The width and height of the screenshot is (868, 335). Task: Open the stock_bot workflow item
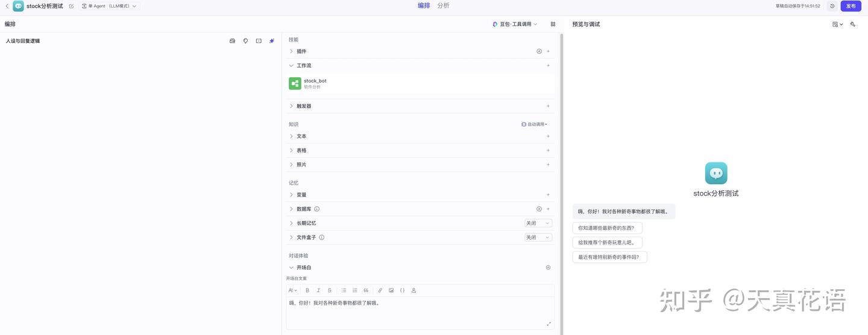(x=420, y=83)
